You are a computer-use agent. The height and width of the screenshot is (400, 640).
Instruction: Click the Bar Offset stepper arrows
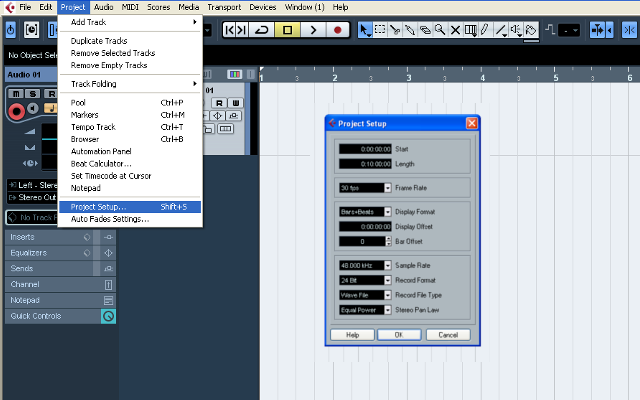[388, 241]
